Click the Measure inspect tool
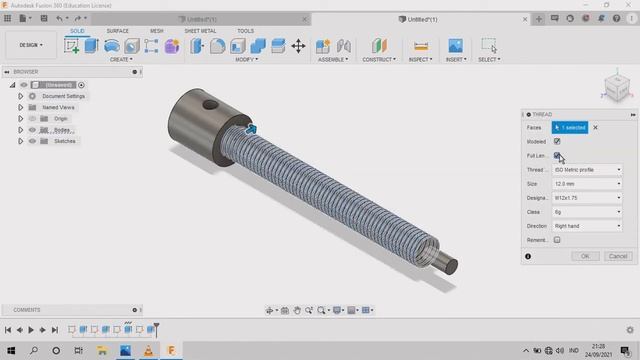This screenshot has height=360, width=640. (421, 46)
